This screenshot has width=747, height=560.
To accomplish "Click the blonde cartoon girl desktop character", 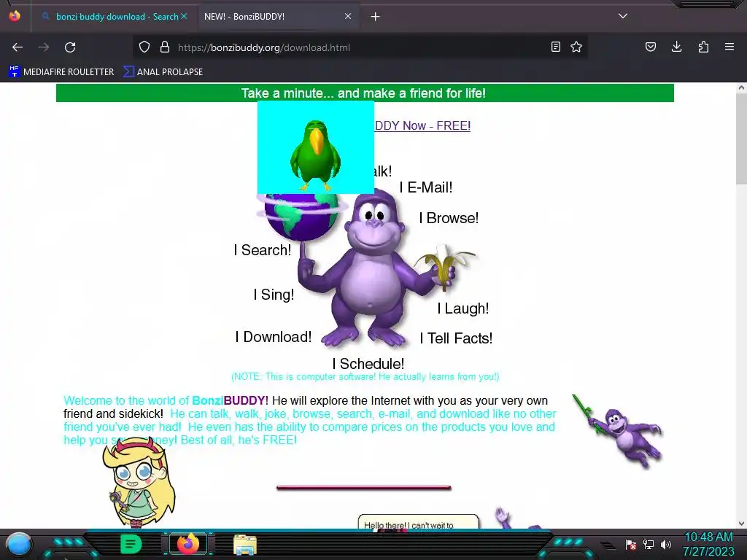I will click(x=139, y=482).
